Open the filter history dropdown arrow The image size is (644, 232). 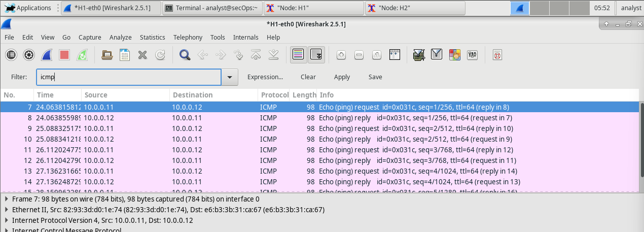230,77
